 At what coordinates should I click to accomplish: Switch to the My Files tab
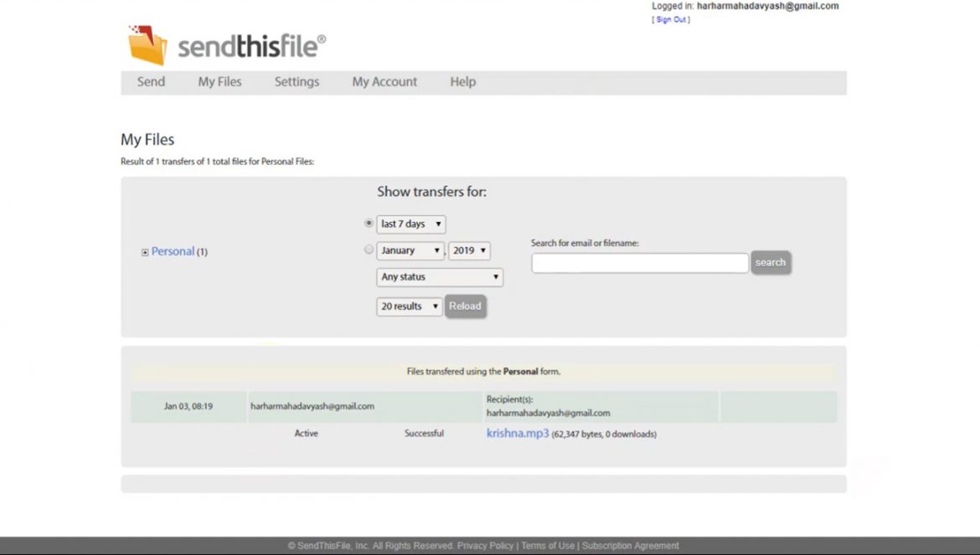pyautogui.click(x=219, y=81)
